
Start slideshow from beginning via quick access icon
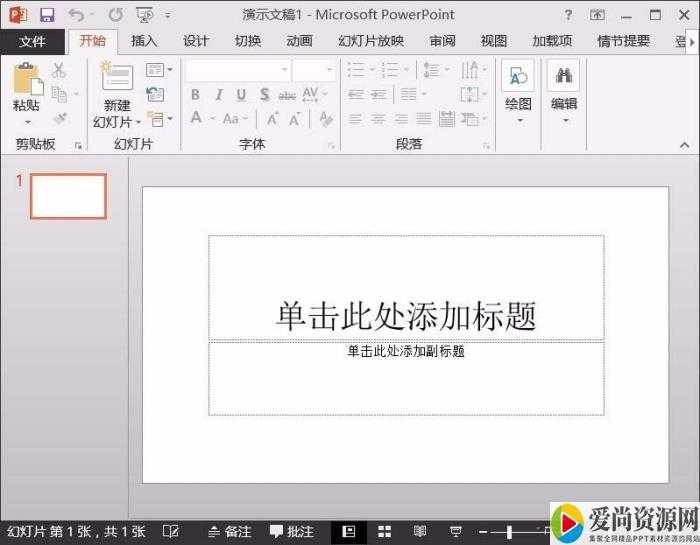coord(146,16)
